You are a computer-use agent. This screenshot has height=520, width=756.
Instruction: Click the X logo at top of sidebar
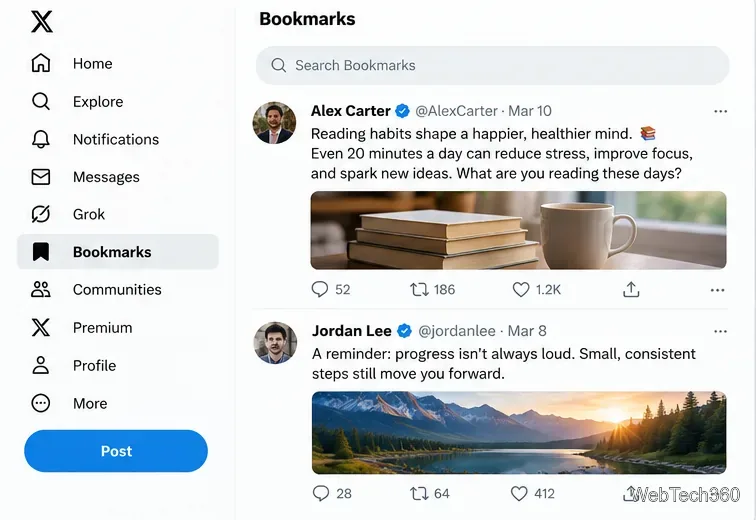(41, 22)
